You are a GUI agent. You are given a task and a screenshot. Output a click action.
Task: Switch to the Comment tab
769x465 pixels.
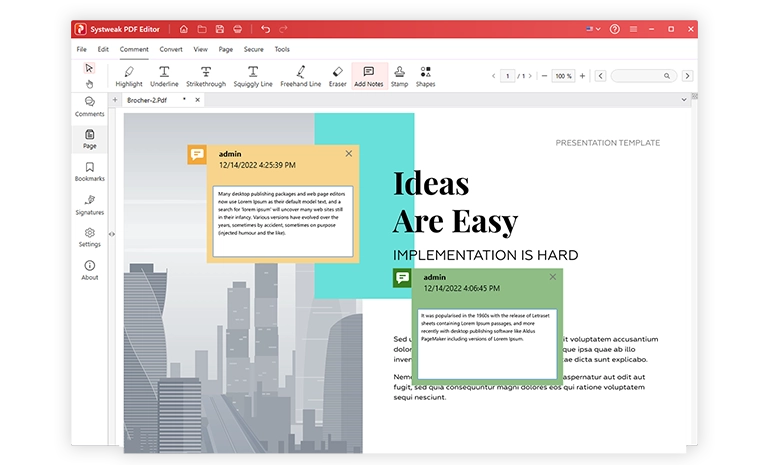coord(134,50)
